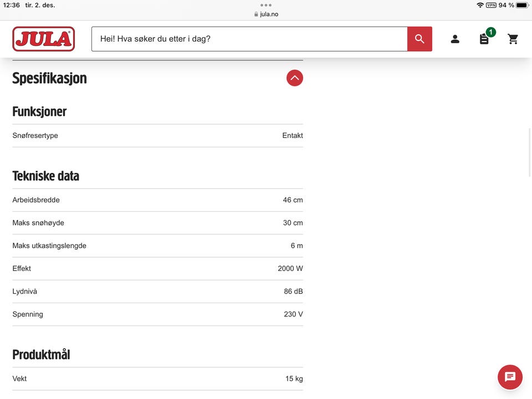
Task: Open the user account icon
Action: (455, 39)
